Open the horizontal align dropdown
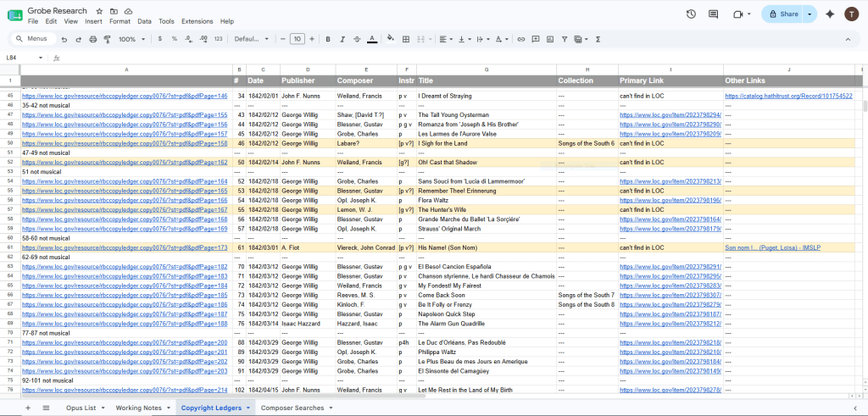This screenshot has height=416, width=868. pyautogui.click(x=445, y=39)
